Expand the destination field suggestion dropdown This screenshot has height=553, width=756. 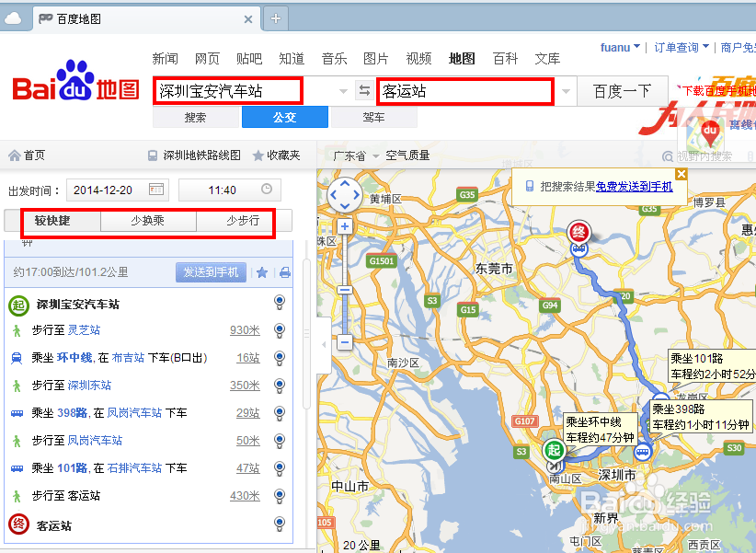click(x=566, y=91)
